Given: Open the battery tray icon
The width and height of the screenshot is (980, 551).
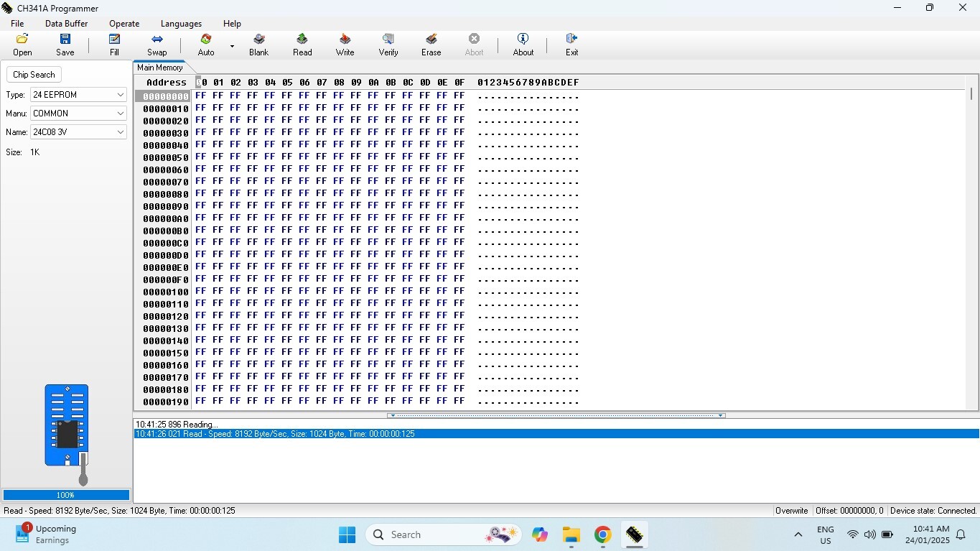Looking at the screenshot, I should click(887, 534).
